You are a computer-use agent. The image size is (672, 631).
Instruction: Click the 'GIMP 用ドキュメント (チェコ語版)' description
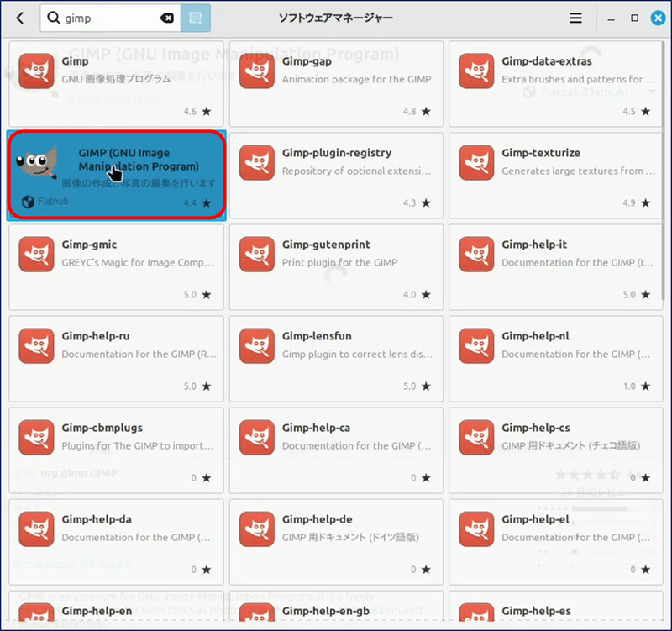pos(571,446)
